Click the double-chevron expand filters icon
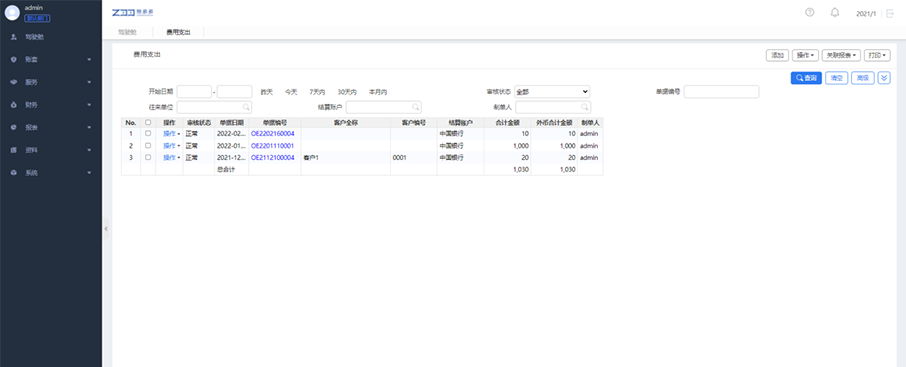Screen dimensions: 906x367 [x=884, y=77]
